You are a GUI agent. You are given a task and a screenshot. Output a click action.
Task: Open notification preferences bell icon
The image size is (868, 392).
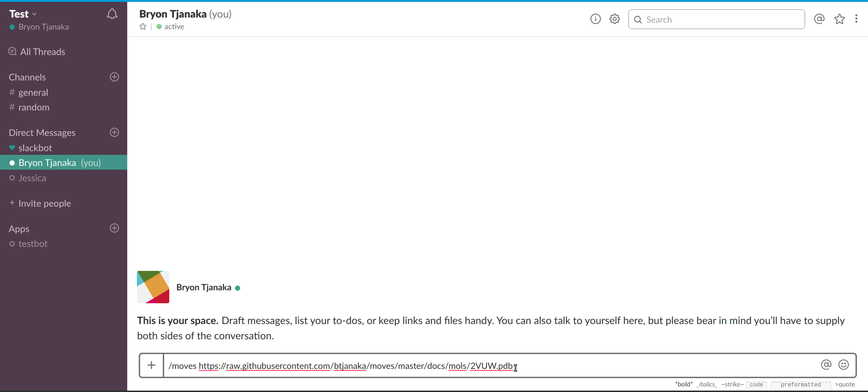[x=112, y=14]
